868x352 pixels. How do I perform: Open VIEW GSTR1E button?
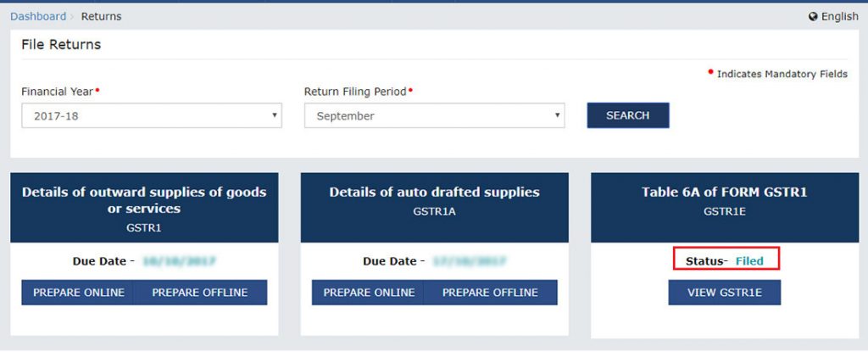click(724, 293)
